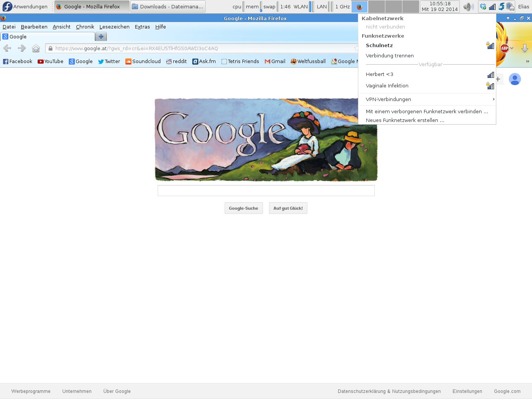
Task: Click the Home button in Firefox toolbar
Action: (x=36, y=48)
